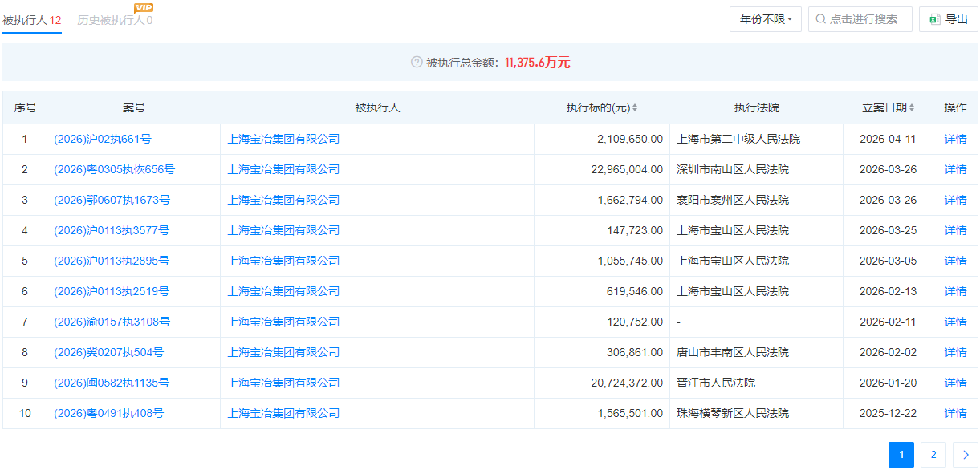
Task: Open the 年份不限 year dropdown
Action: coord(765,19)
